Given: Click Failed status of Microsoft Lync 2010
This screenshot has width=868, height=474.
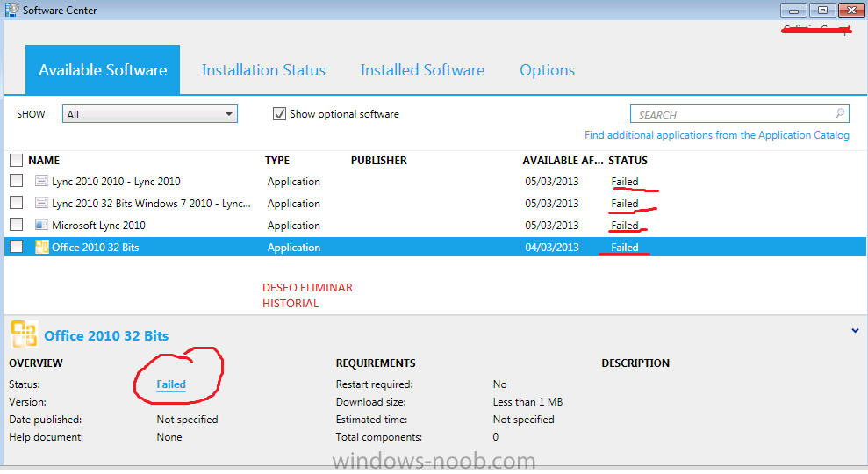Looking at the screenshot, I should pyautogui.click(x=624, y=226).
